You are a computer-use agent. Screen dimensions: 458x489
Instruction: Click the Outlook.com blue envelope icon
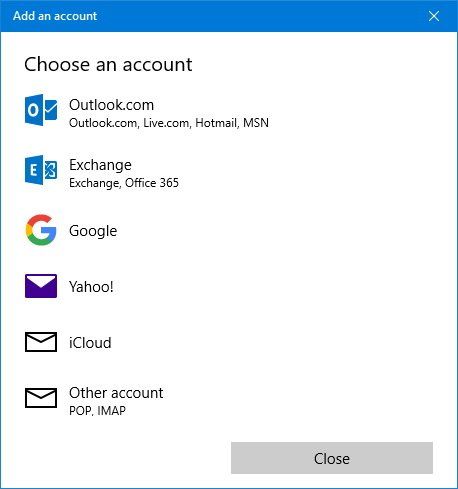point(41,110)
